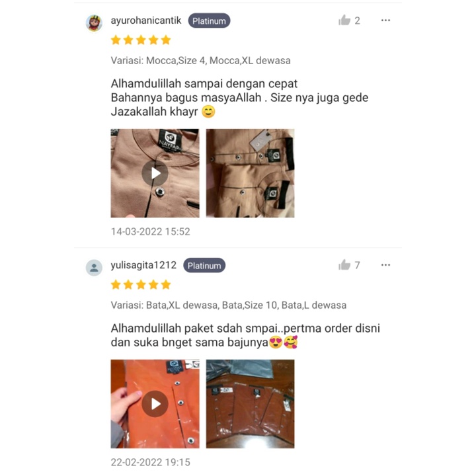This screenshot has height=476, width=476.
Task: Click the like count 7
Action: [x=357, y=265]
